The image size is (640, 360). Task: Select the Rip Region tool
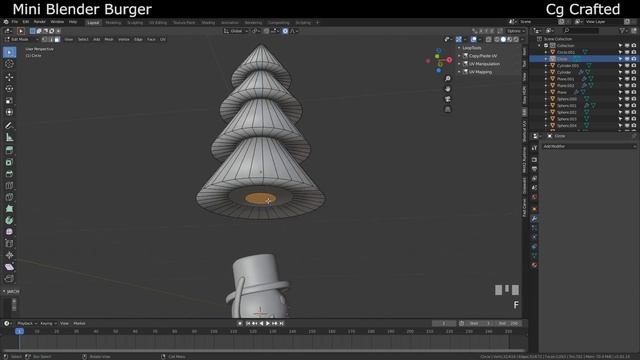(x=9, y=278)
